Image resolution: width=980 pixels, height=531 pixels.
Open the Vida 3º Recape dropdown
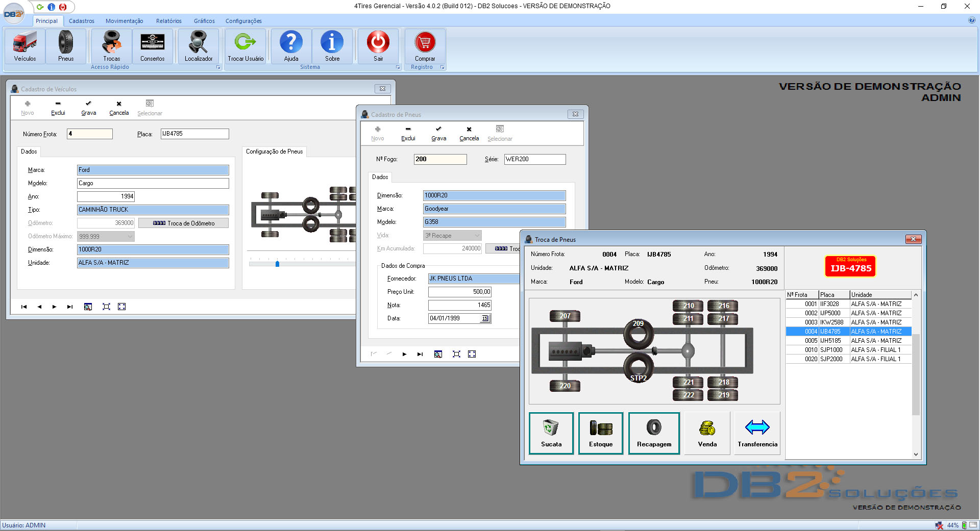477,236
